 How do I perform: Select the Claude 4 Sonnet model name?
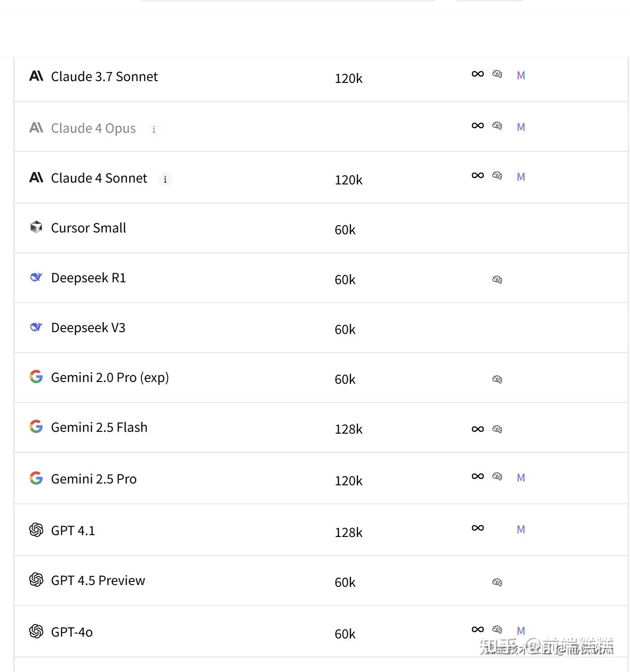click(x=99, y=178)
